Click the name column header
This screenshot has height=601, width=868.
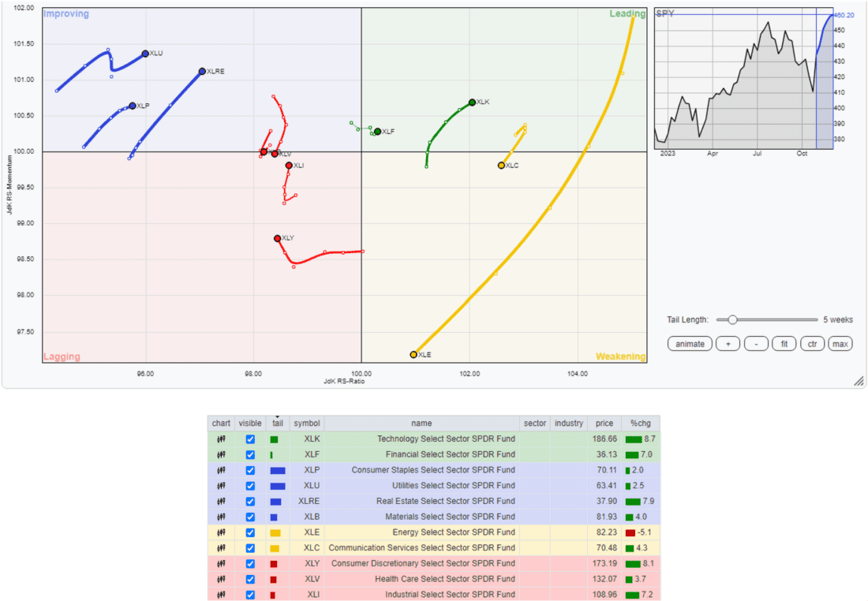click(x=421, y=424)
